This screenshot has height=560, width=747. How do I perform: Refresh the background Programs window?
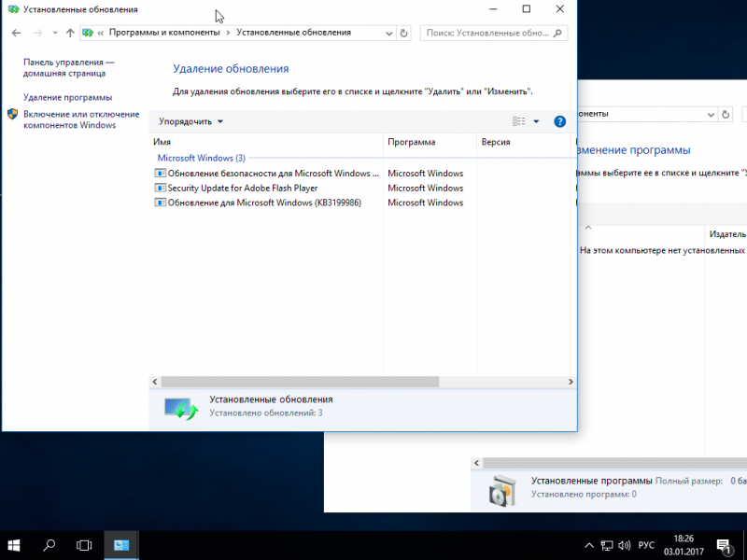tap(726, 114)
